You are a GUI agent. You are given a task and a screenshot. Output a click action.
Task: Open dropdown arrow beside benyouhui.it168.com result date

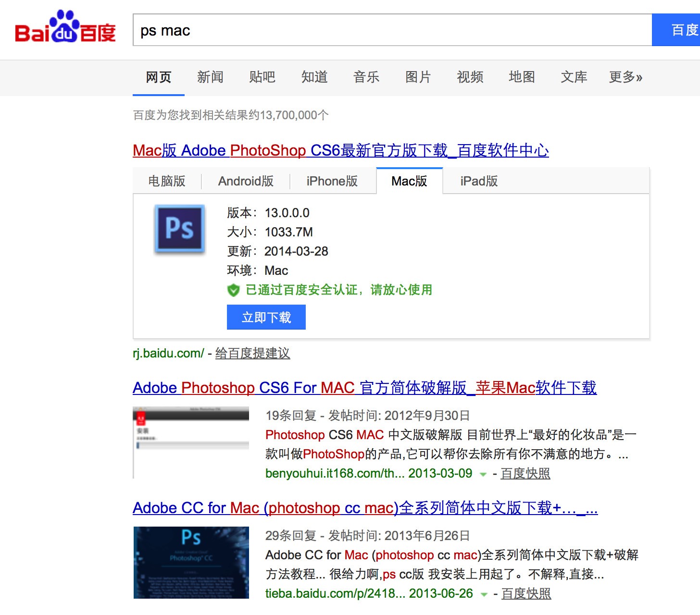pyautogui.click(x=483, y=474)
